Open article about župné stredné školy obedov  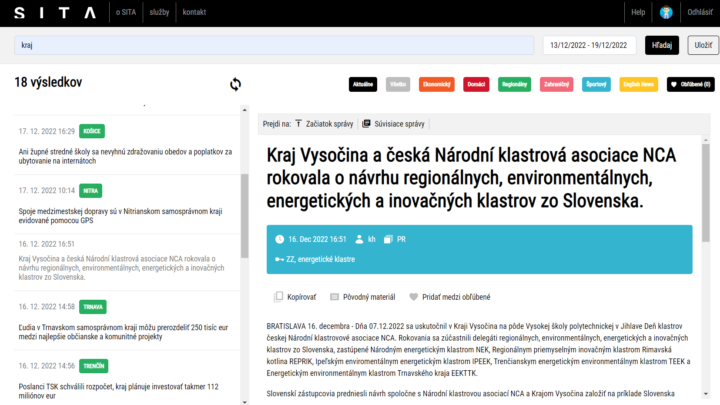click(x=125, y=157)
